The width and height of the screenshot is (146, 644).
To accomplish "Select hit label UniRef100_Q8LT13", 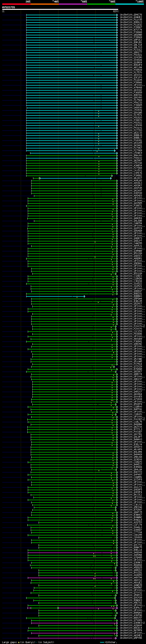I will [131, 48].
